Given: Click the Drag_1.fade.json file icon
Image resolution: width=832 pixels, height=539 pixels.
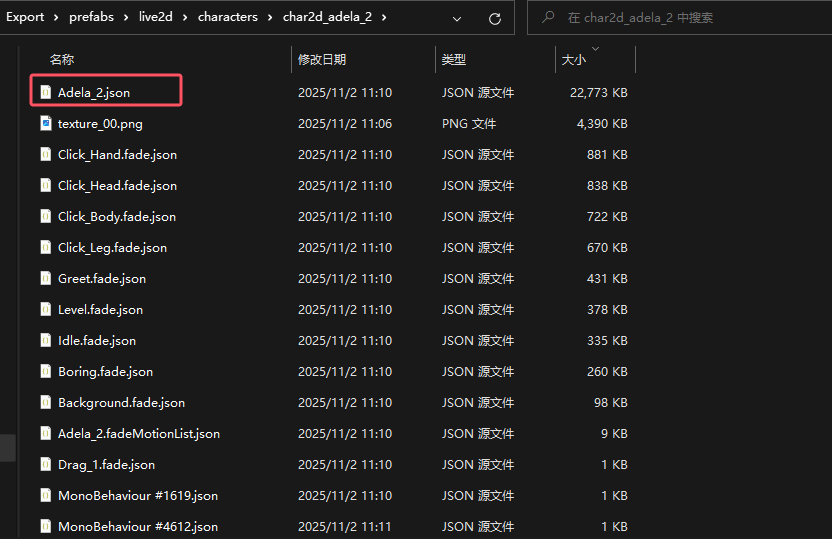Looking at the screenshot, I should pyautogui.click(x=46, y=464).
